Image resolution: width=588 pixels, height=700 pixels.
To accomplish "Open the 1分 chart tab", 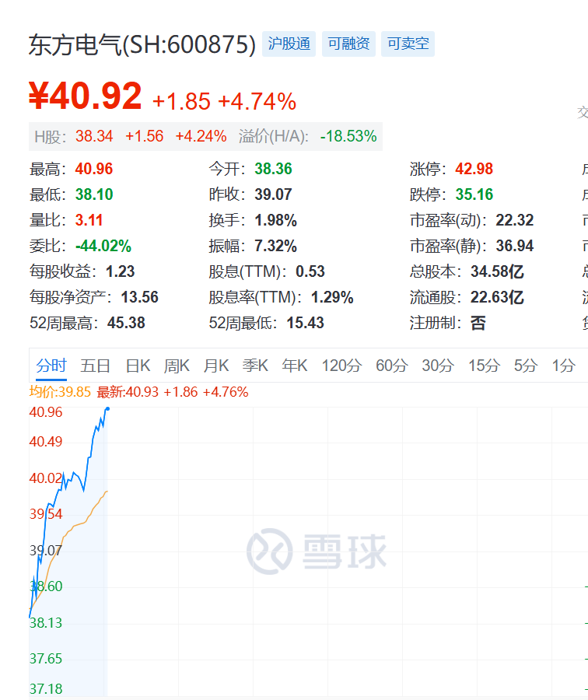I will pos(563,366).
